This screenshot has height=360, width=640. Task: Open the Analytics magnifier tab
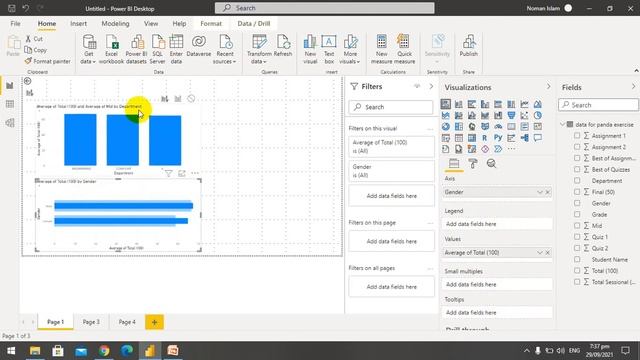[491, 164]
